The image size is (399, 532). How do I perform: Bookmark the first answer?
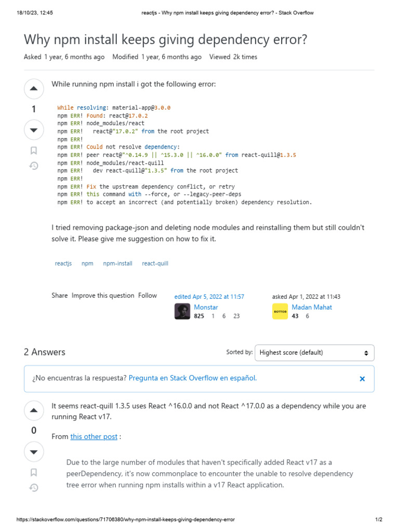34,473
